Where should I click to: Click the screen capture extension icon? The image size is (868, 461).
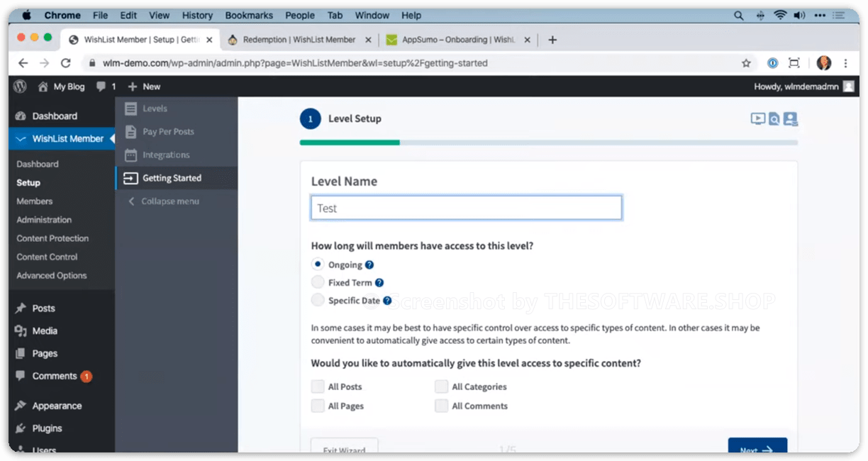click(794, 63)
